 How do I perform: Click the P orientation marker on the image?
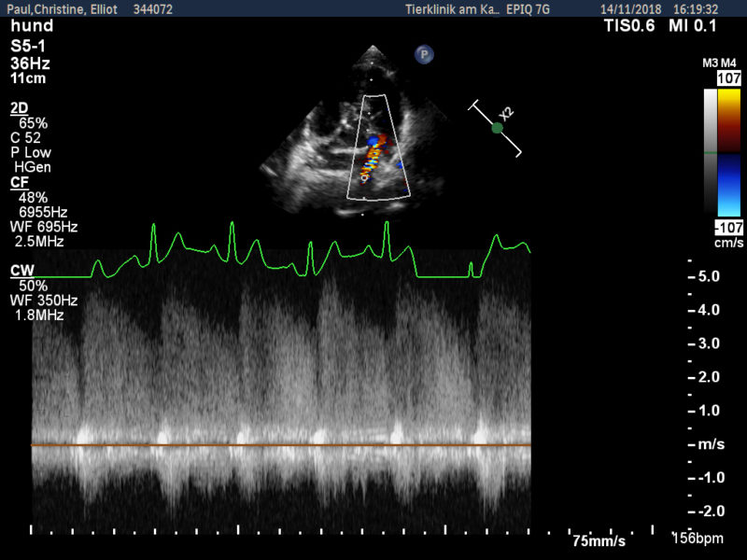click(425, 54)
